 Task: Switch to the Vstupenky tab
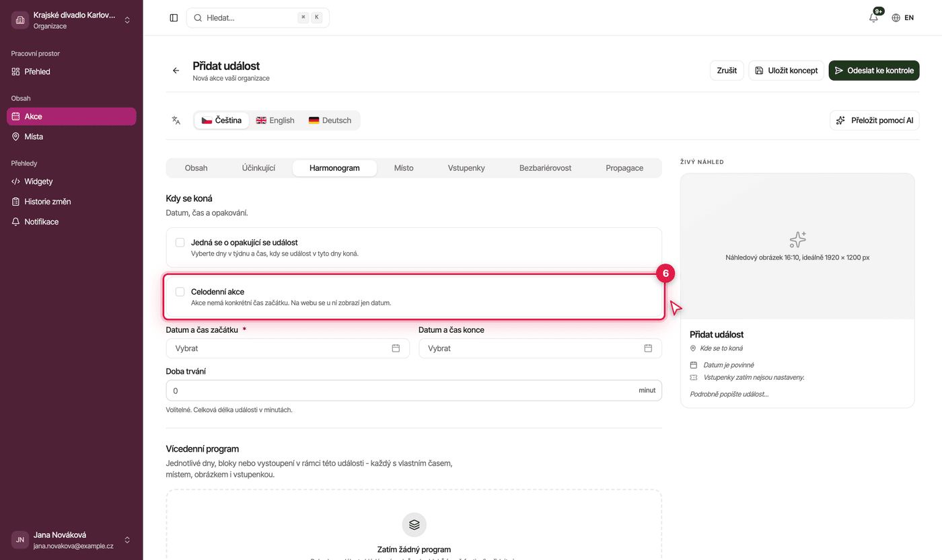[x=466, y=168]
